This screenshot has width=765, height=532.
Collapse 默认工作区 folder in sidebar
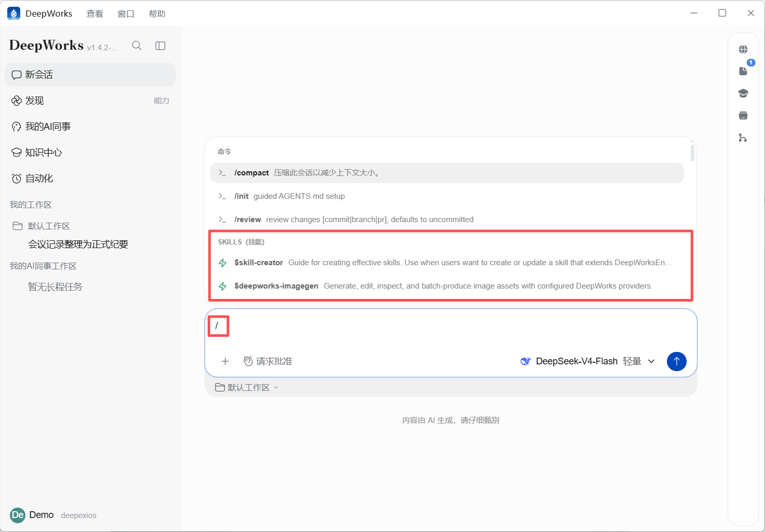pyautogui.click(x=41, y=226)
